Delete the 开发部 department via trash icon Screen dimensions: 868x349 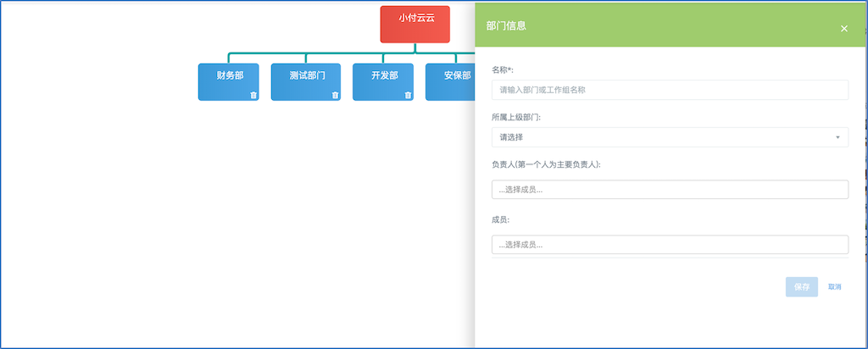(408, 95)
